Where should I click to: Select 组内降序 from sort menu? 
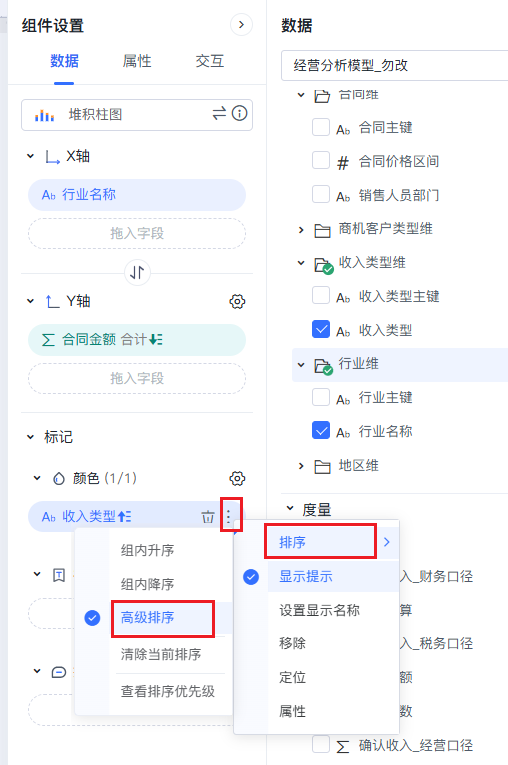[x=147, y=584]
